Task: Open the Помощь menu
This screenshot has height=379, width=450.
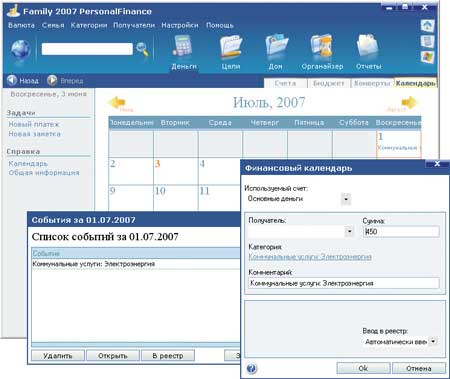Action: pos(220,25)
